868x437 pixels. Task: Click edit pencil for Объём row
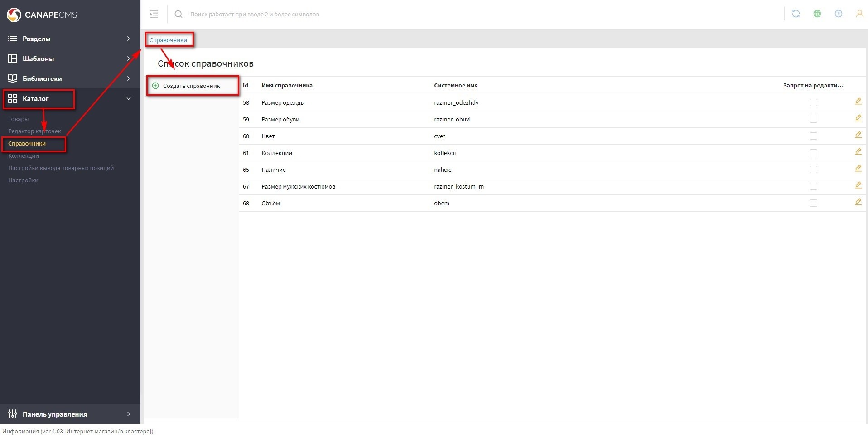858,202
